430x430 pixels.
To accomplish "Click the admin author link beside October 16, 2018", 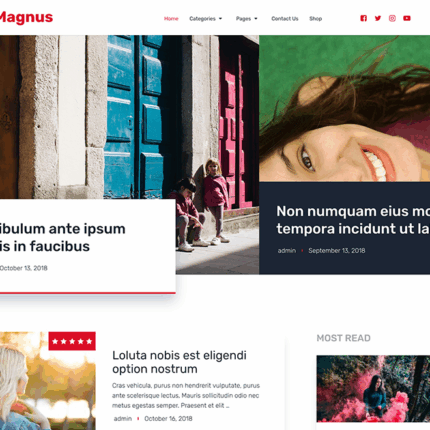I will pyautogui.click(x=123, y=419).
